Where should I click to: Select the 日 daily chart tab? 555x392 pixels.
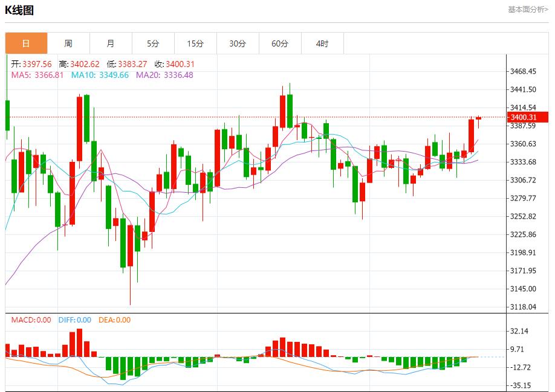[27, 43]
